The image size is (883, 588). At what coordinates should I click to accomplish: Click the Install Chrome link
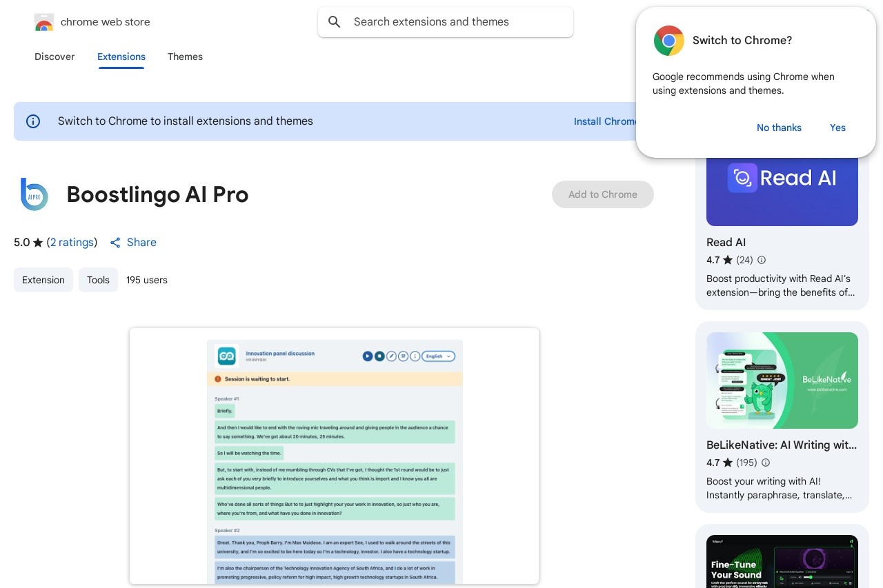click(606, 121)
